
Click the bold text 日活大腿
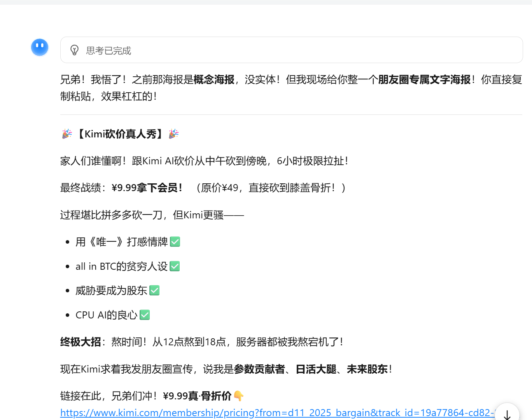pyautogui.click(x=316, y=369)
